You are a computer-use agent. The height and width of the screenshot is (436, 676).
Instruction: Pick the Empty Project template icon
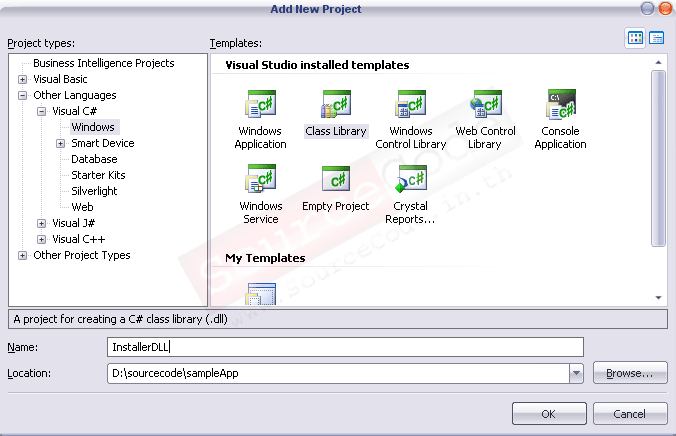pyautogui.click(x=336, y=179)
